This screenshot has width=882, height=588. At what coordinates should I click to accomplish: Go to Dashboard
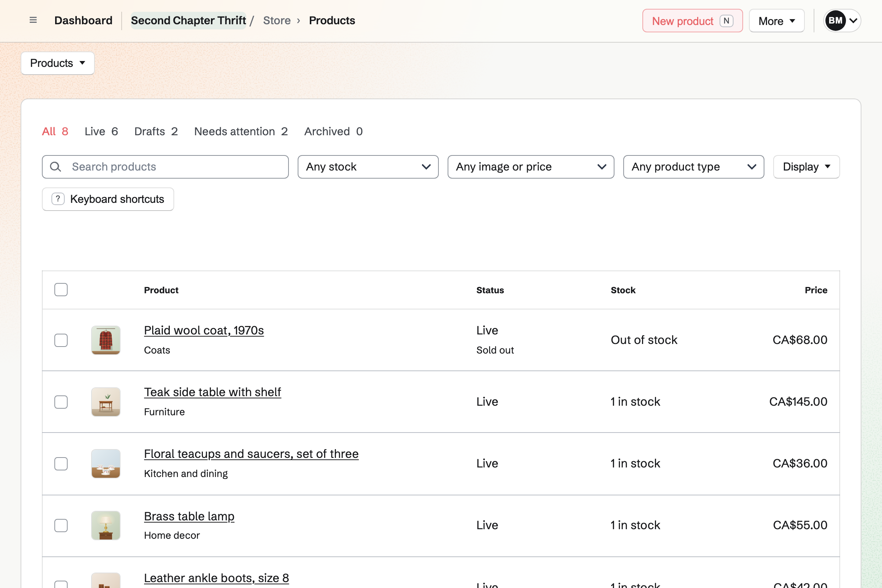pos(83,20)
